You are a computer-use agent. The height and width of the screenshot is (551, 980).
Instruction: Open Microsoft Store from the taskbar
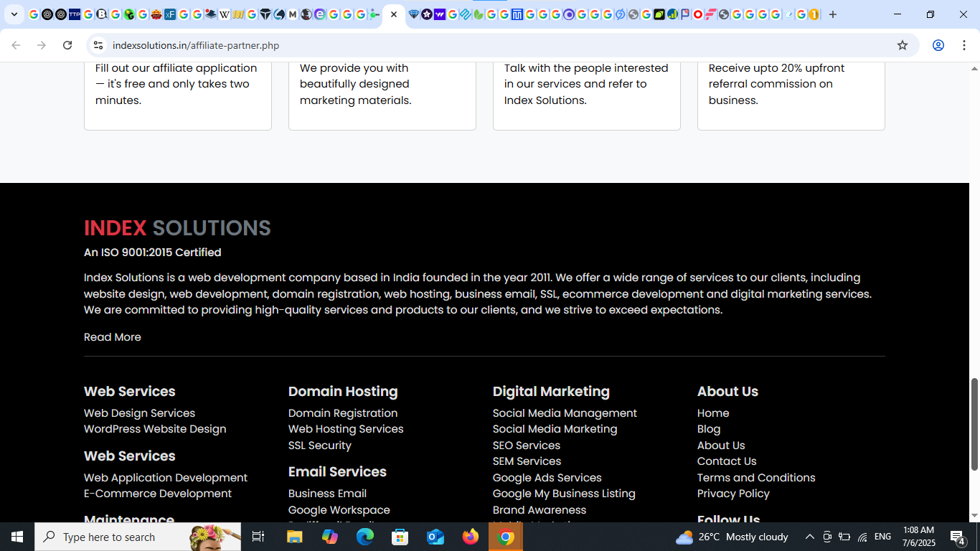pyautogui.click(x=400, y=537)
